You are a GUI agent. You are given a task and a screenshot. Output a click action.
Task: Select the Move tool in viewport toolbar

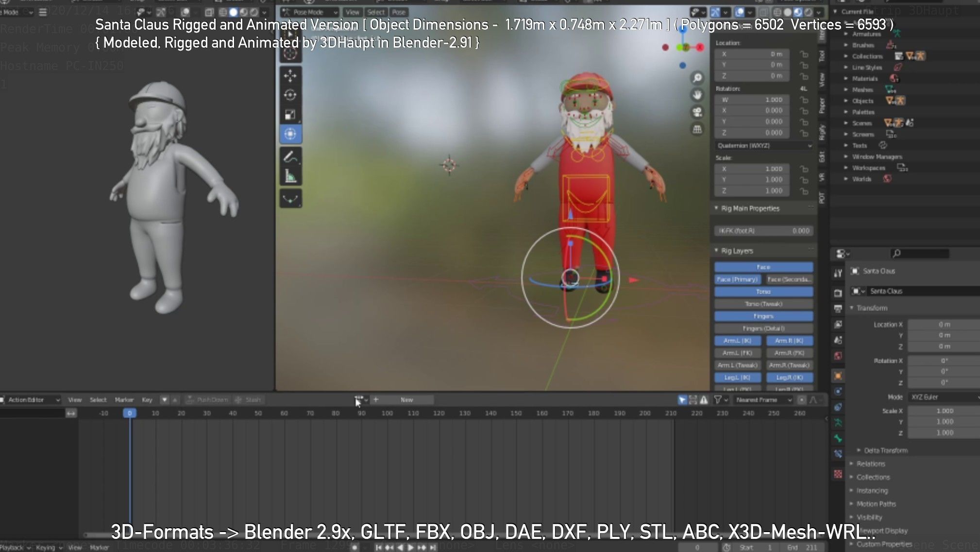coord(290,76)
